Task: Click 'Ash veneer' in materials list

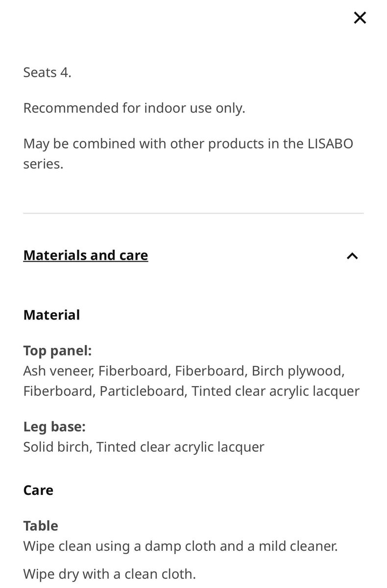Action: click(58, 371)
